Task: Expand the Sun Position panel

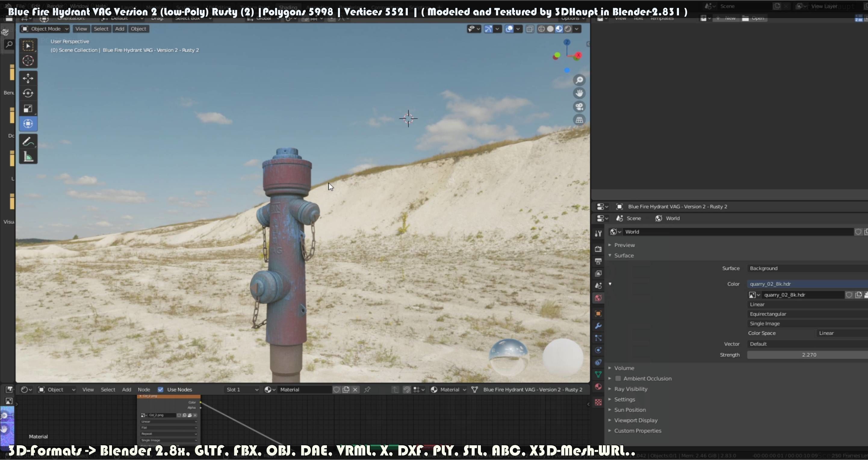Action: pos(629,410)
